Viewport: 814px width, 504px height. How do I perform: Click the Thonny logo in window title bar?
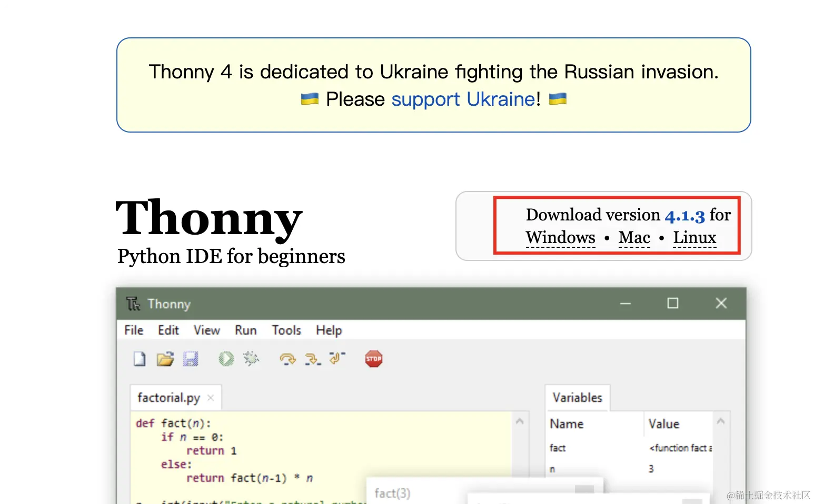pyautogui.click(x=133, y=304)
